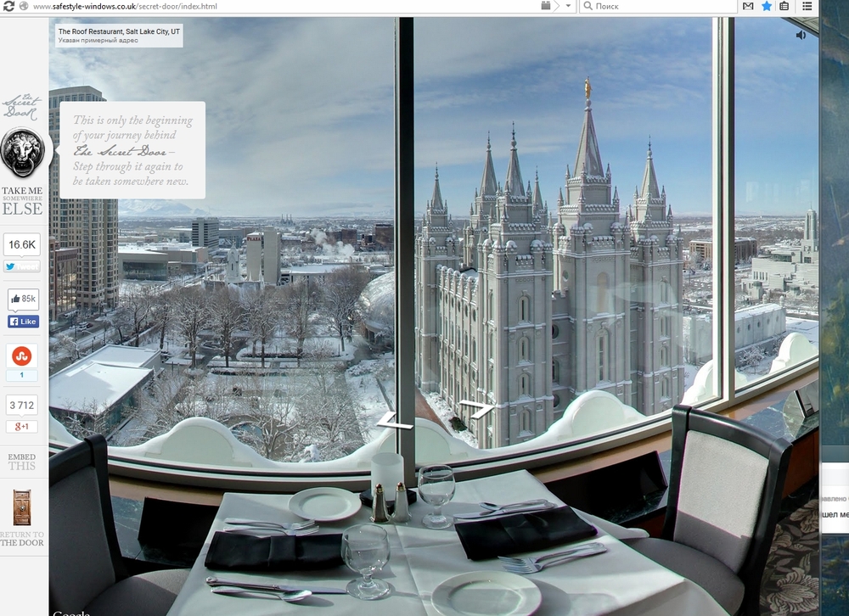Mute the page sound with speaker icon
Screen dimensions: 849x616
[801, 35]
